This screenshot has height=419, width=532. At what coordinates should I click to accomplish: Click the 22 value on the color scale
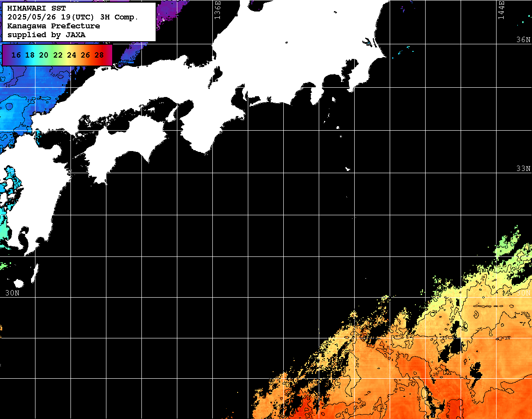coord(58,55)
